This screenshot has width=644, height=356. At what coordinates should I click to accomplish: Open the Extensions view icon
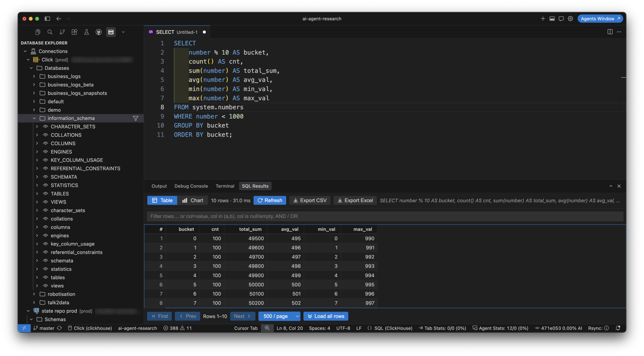[74, 32]
